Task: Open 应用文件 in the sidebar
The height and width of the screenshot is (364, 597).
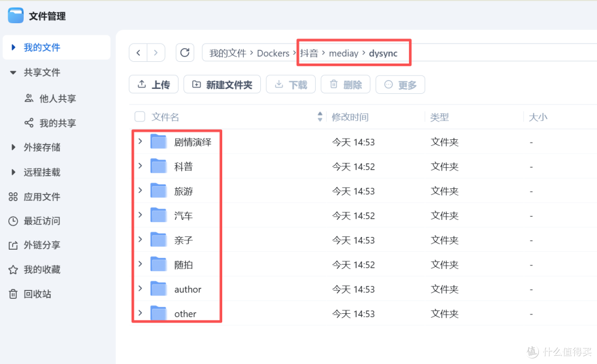Action: pos(35,197)
